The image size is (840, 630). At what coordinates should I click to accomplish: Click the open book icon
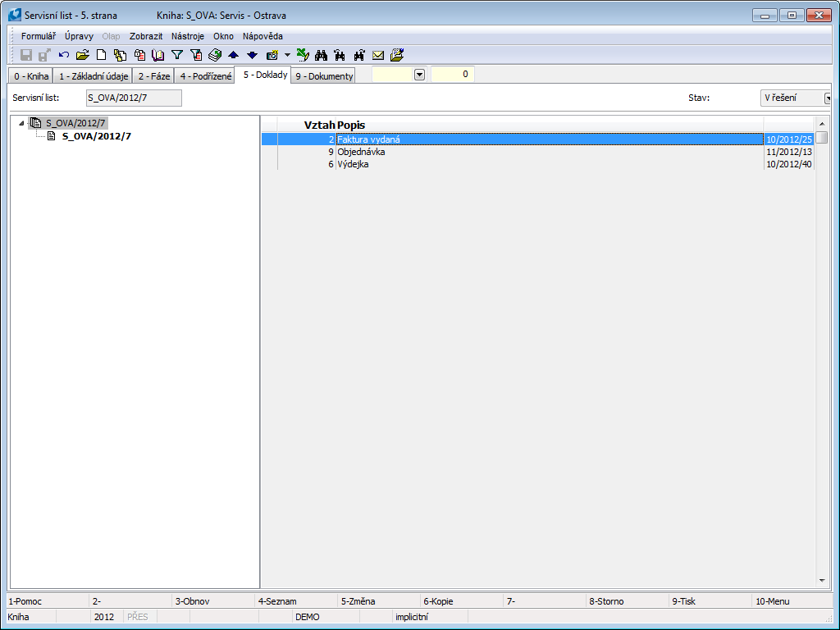pyautogui.click(x=158, y=55)
